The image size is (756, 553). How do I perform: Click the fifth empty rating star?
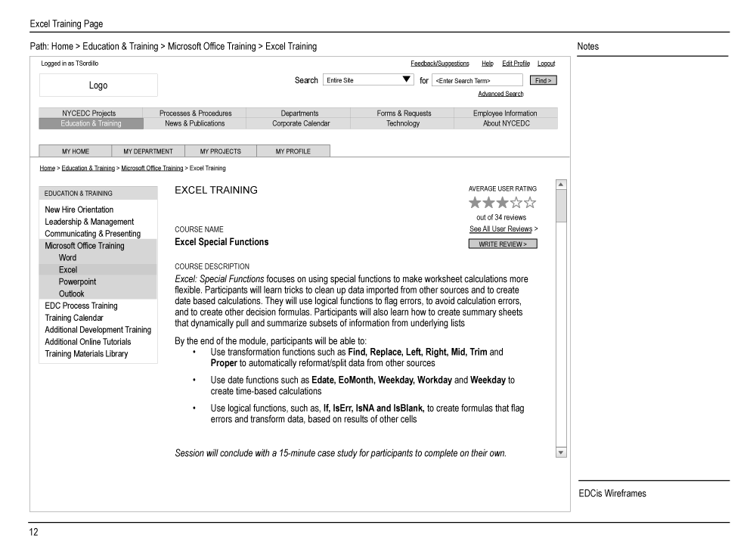point(530,202)
